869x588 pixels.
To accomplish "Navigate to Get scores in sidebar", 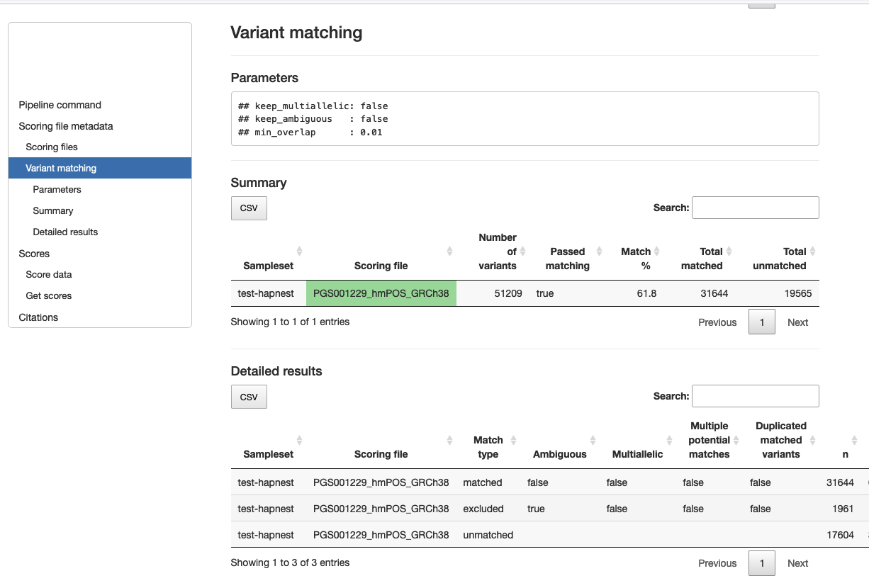I will pyautogui.click(x=49, y=296).
